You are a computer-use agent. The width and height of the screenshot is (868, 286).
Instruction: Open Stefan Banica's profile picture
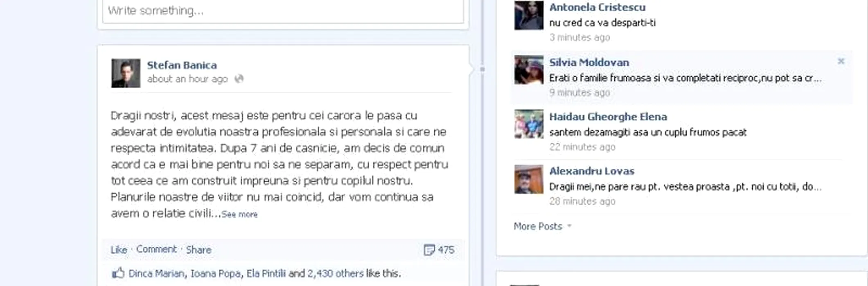[126, 73]
